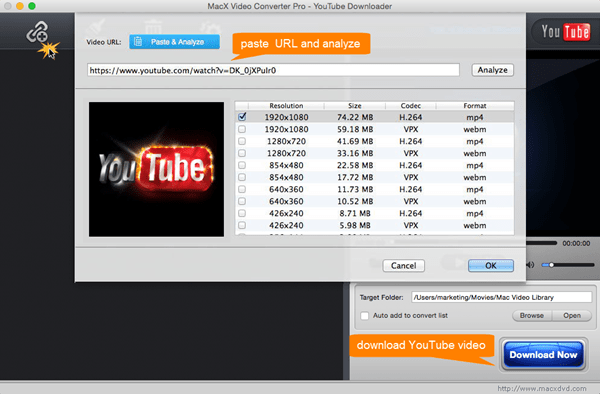Click the add link icon in toolbar
This screenshot has width=600, height=394.
pos(37,32)
